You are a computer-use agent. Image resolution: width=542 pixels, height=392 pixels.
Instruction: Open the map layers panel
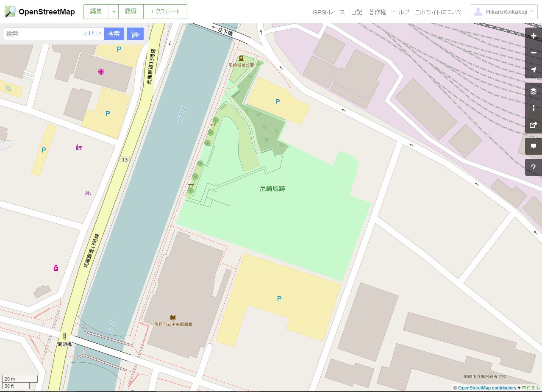534,91
